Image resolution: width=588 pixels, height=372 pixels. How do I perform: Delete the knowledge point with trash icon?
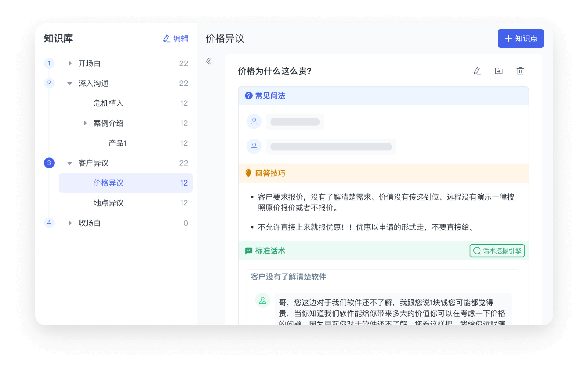tap(520, 71)
